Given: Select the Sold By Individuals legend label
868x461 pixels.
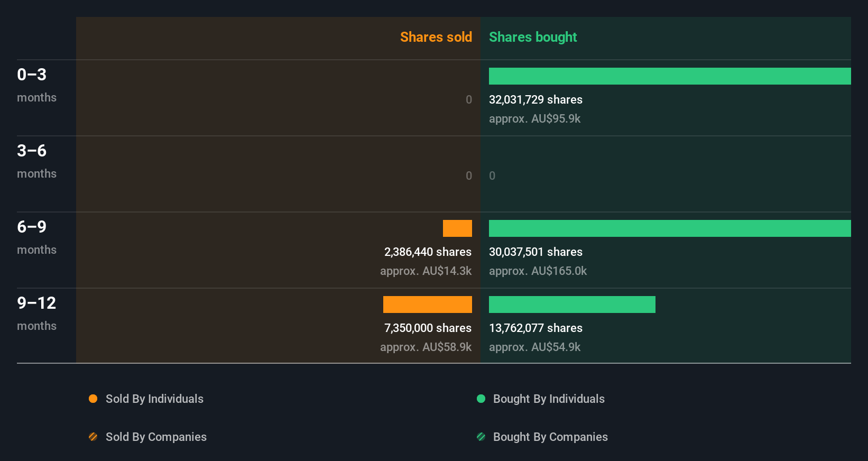Looking at the screenshot, I should 154,399.
